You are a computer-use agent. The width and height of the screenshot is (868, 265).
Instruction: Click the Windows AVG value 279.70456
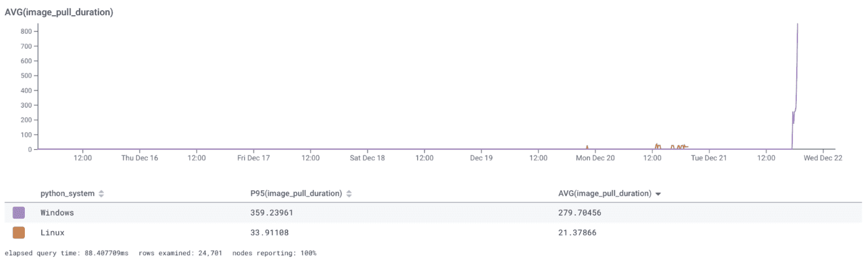click(x=581, y=213)
